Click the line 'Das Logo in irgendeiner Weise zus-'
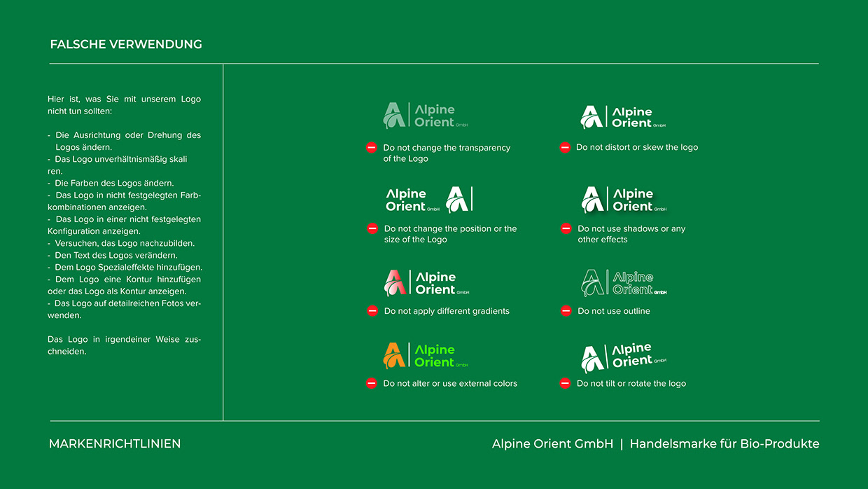This screenshot has height=489, width=868. coord(124,339)
